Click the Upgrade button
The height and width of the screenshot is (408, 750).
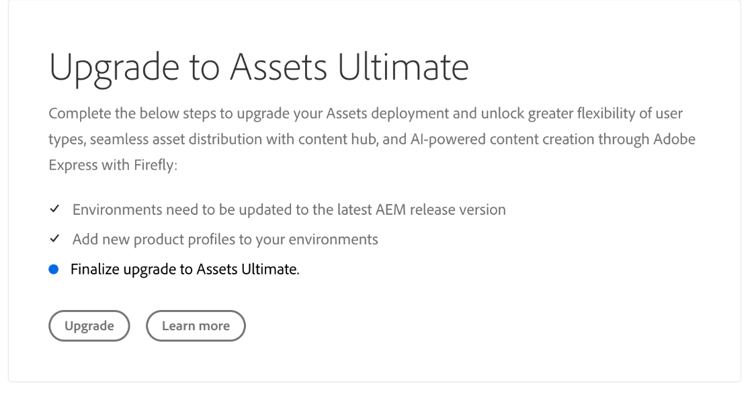pos(89,326)
